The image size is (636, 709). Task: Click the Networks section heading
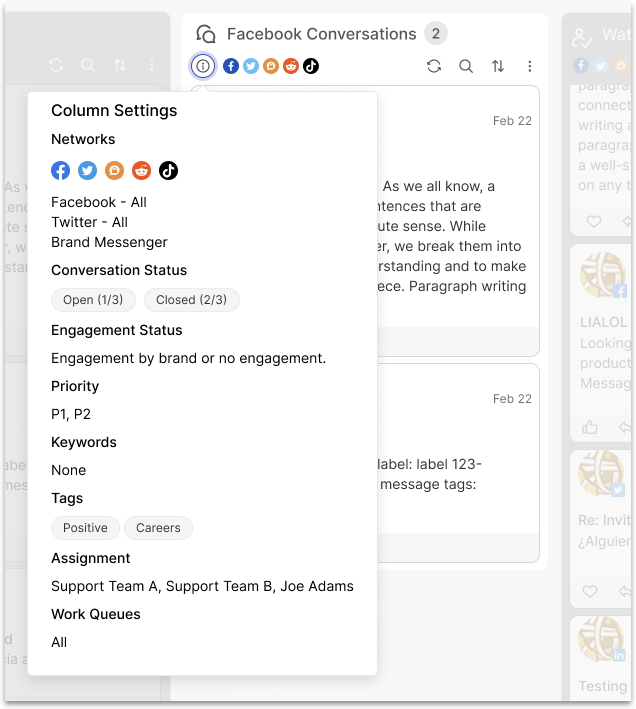[83, 139]
